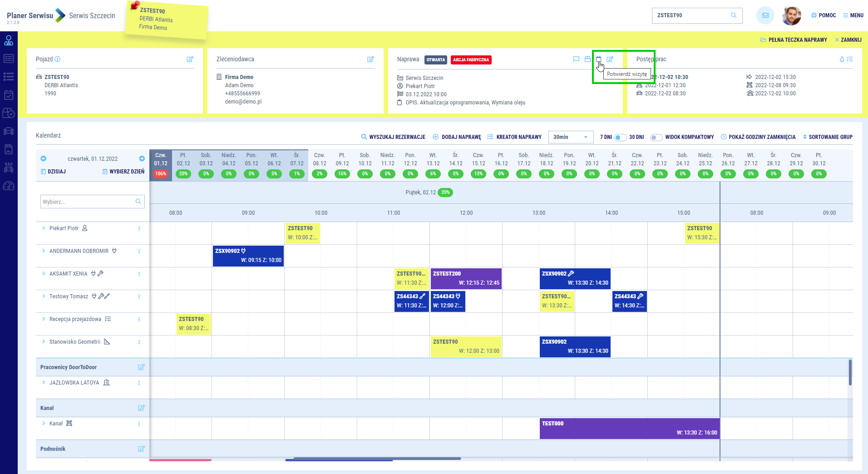Expand the ANDERMANN DOBROMIR row
This screenshot has width=868, height=474.
pyautogui.click(x=44, y=251)
